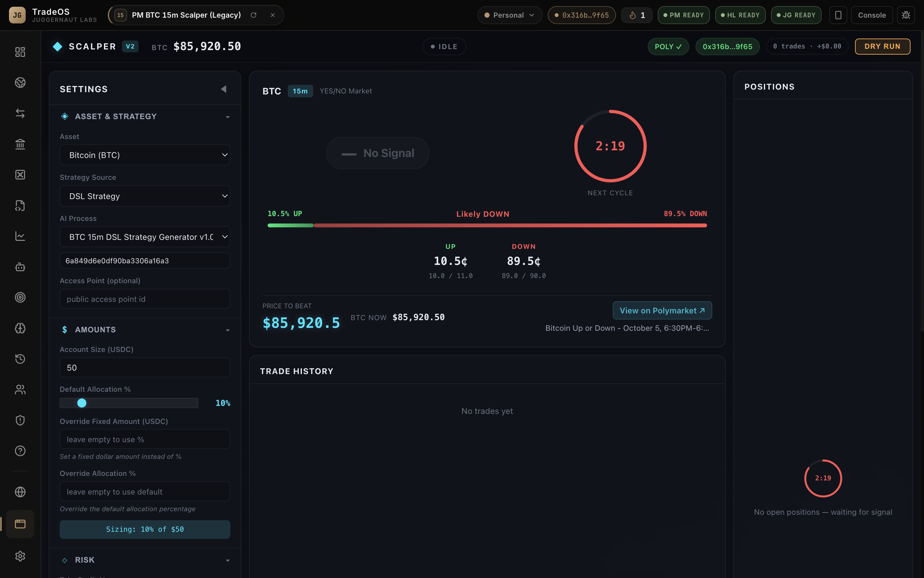Toggle the DRY RUN mode button

coord(882,47)
